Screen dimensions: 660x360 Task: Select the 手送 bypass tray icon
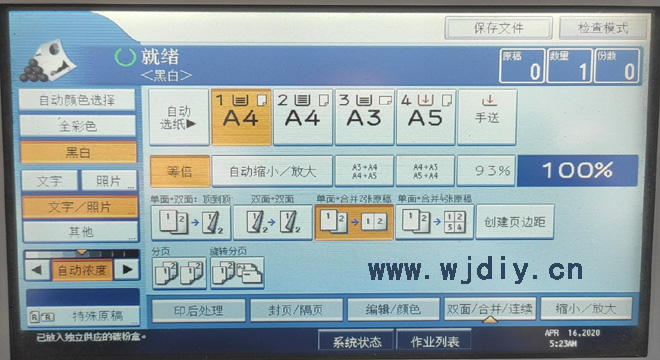pyautogui.click(x=487, y=117)
